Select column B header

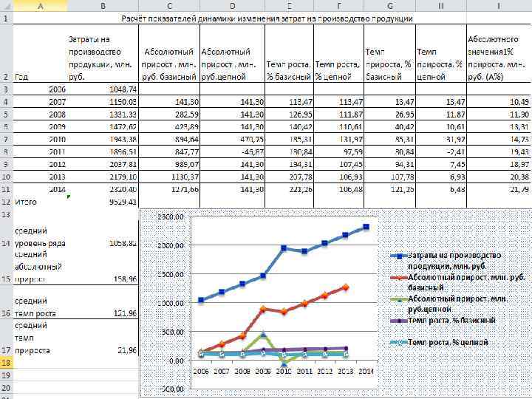[x=103, y=5]
